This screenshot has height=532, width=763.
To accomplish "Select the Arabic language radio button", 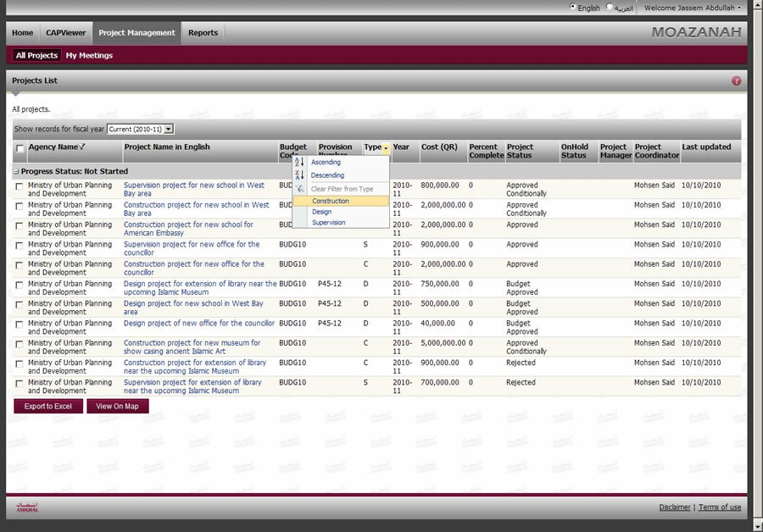I will pyautogui.click(x=609, y=7).
